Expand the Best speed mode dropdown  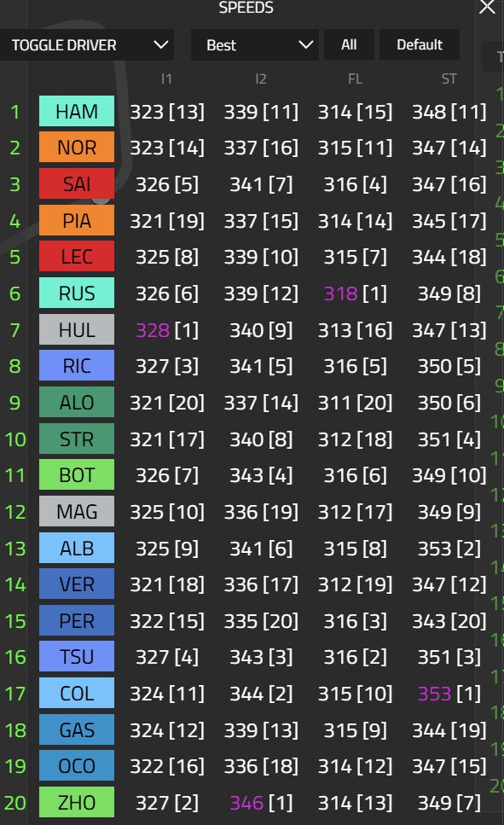click(255, 45)
